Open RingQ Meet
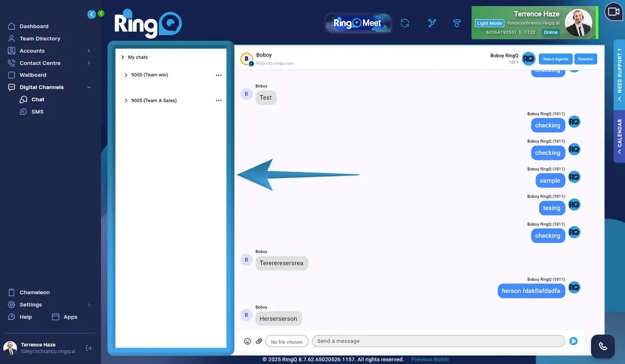625x364 pixels. 358,23
